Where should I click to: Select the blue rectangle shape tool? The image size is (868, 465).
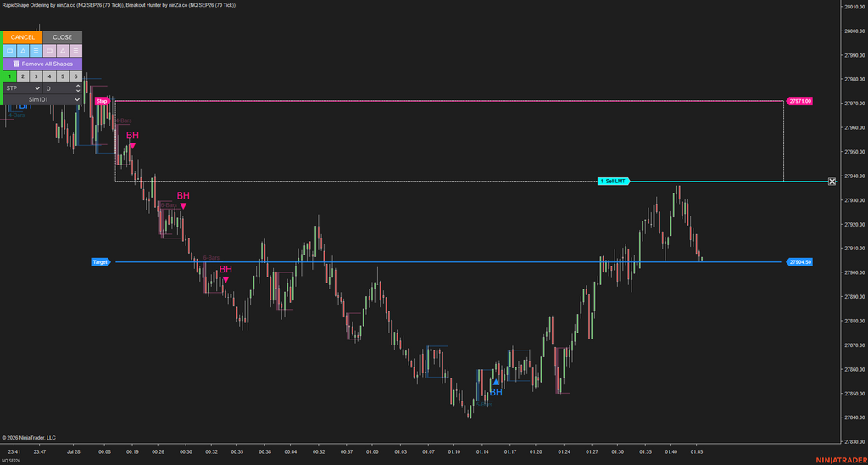click(10, 51)
